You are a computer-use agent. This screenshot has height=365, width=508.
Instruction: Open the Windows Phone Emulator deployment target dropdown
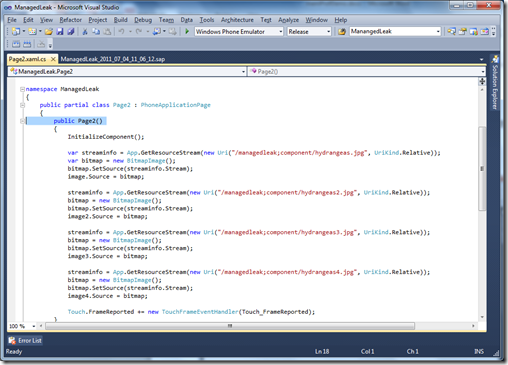pos(239,31)
